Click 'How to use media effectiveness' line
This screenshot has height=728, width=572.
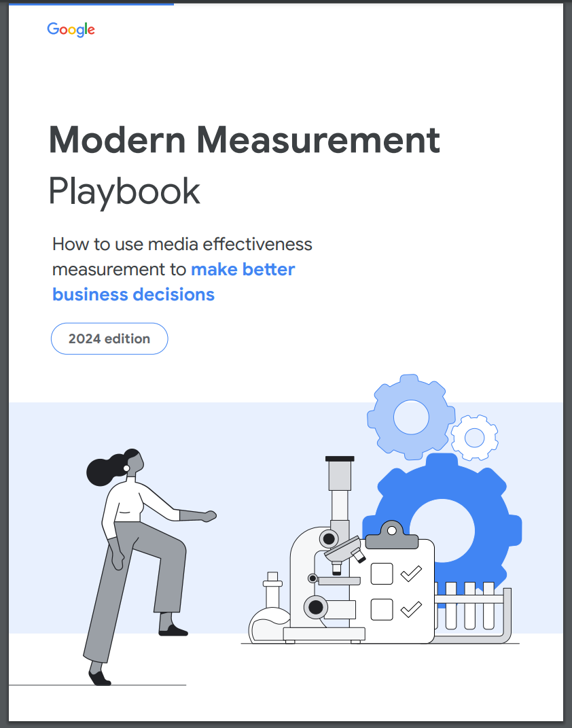point(182,244)
